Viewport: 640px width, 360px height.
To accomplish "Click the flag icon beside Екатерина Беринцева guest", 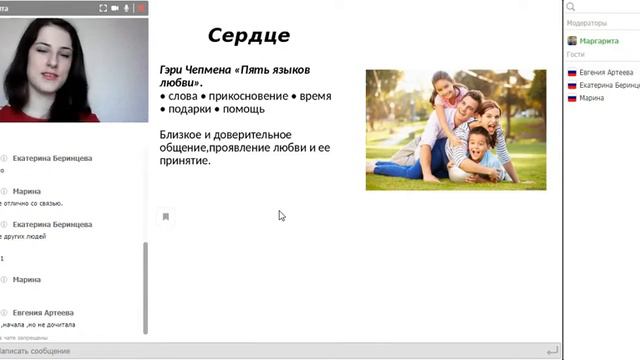I will pyautogui.click(x=572, y=85).
